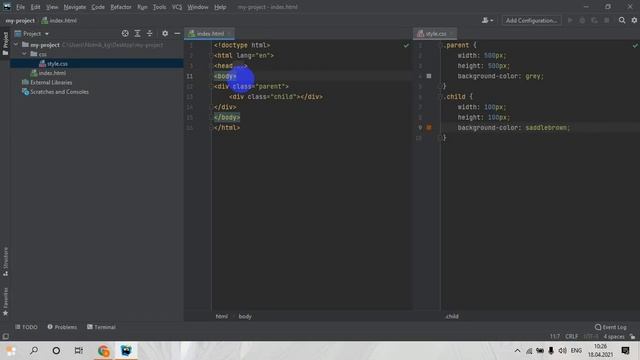This screenshot has height=360, width=640.
Task: Open the Project view dropdown
Action: 47,33
